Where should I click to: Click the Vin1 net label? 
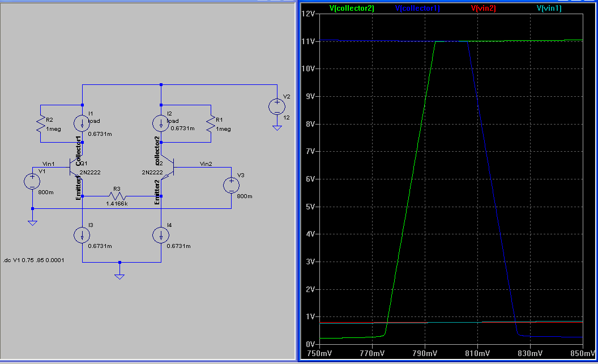(49, 164)
